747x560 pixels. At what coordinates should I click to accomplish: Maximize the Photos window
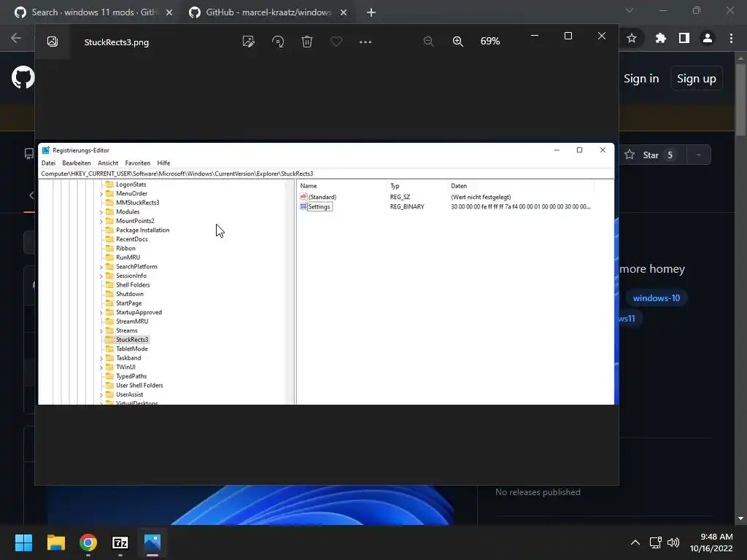point(568,36)
